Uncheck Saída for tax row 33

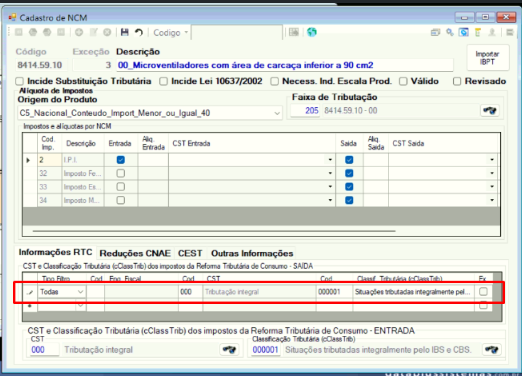coord(349,187)
